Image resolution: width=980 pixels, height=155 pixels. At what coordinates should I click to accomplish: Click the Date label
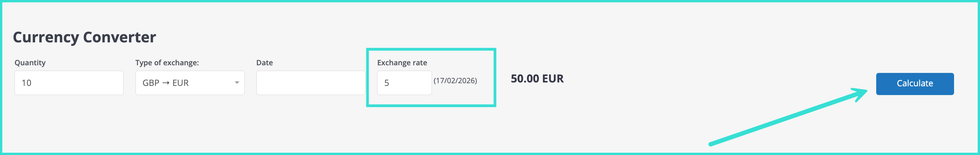tap(264, 63)
